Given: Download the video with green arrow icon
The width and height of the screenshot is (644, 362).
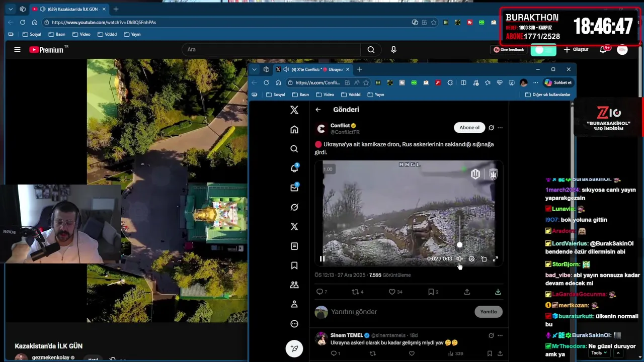Looking at the screenshot, I should 498,292.
